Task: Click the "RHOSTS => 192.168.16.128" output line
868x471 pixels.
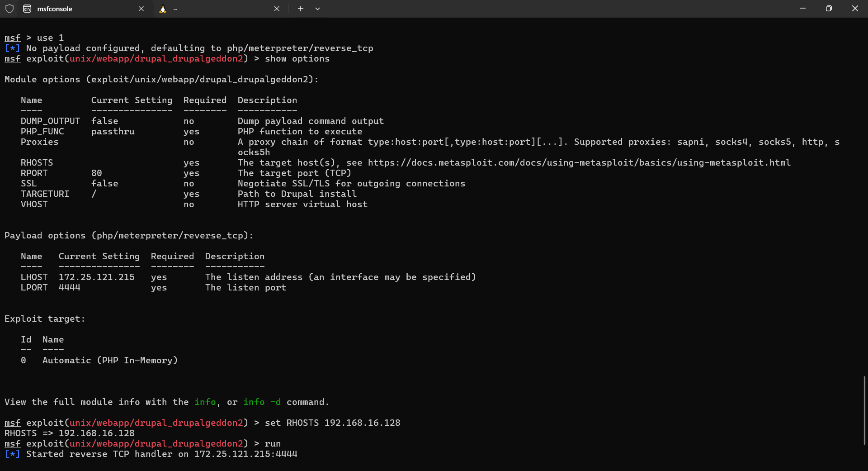Action: (70, 433)
